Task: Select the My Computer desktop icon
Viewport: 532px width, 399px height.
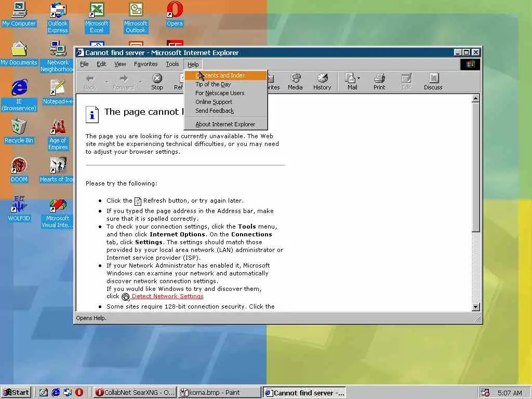Action: click(x=19, y=15)
